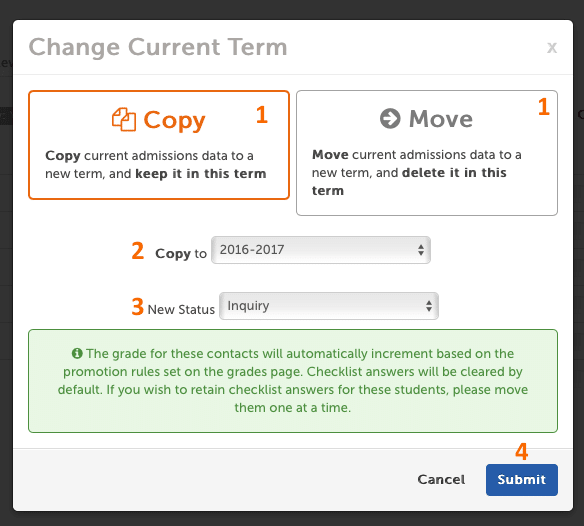Click the 'keep it in this term' description
Image resolution: width=584 pixels, height=526 pixels.
[201, 174]
